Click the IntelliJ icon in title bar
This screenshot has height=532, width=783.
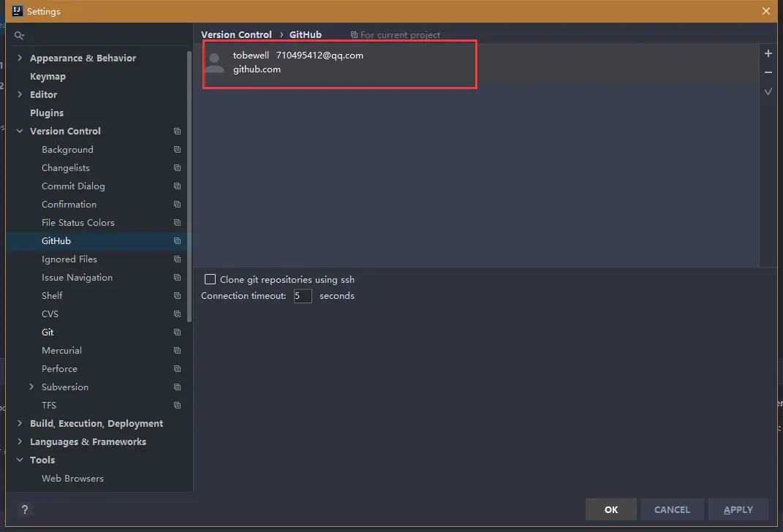point(17,11)
